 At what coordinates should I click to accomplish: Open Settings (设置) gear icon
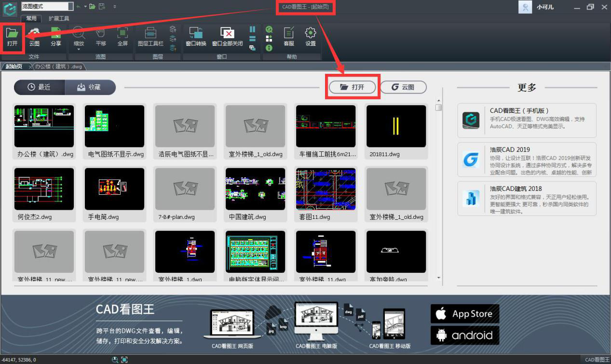311,36
